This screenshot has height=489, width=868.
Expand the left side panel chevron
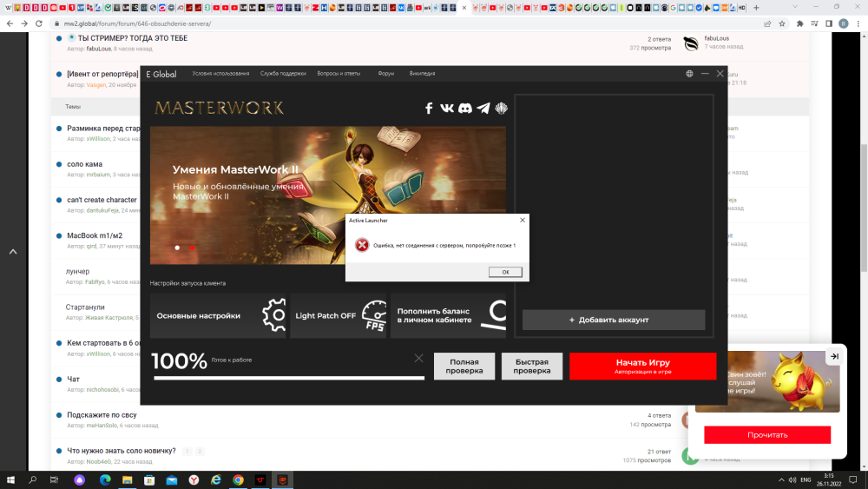tap(13, 252)
